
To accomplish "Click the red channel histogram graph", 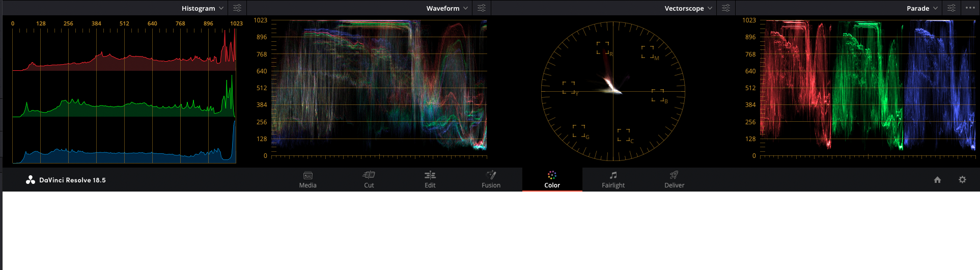I will pos(124,50).
